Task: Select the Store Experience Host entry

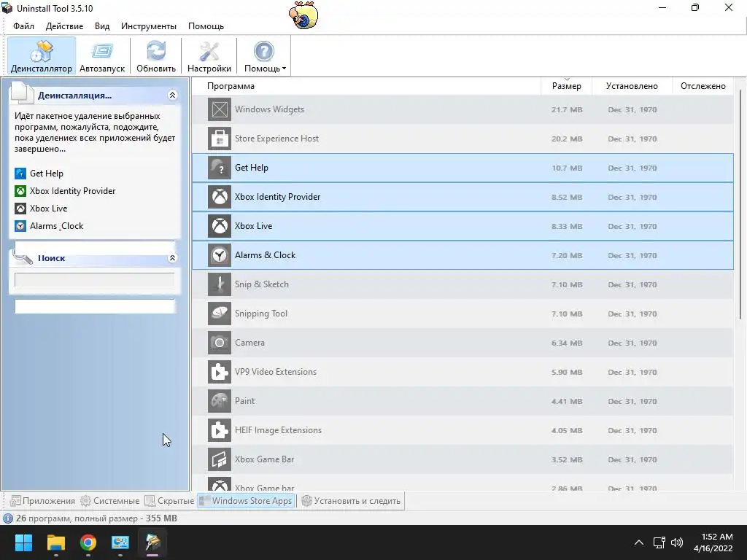Action: point(276,139)
